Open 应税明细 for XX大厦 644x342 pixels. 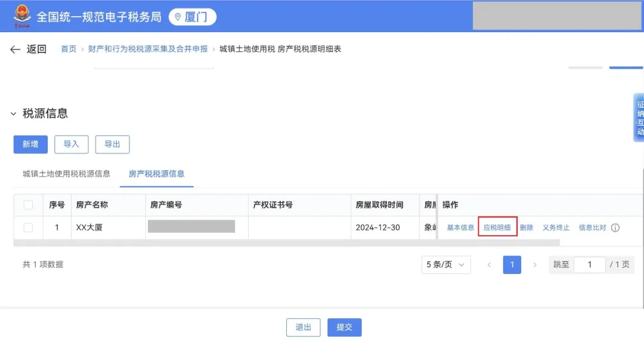point(497,227)
